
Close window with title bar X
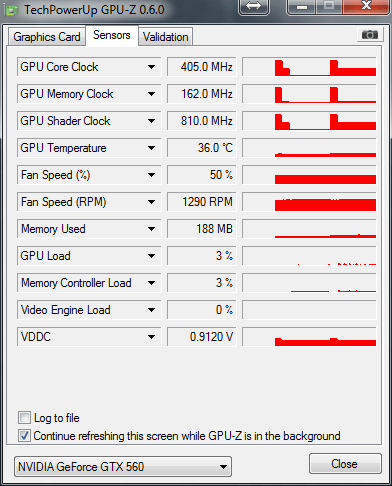367,6
